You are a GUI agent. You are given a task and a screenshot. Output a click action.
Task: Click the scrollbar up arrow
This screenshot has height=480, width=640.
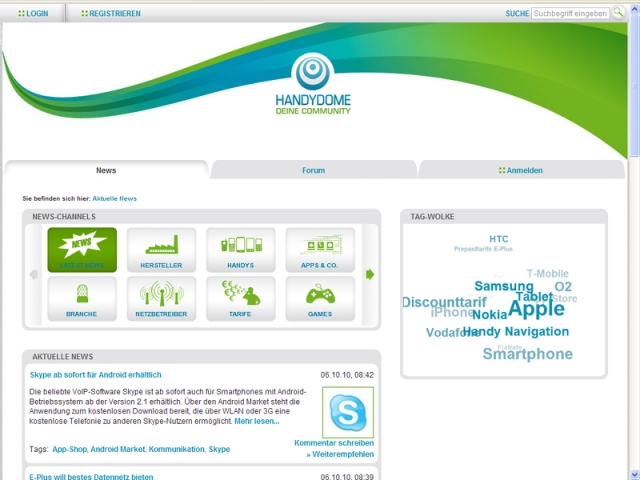635,8
